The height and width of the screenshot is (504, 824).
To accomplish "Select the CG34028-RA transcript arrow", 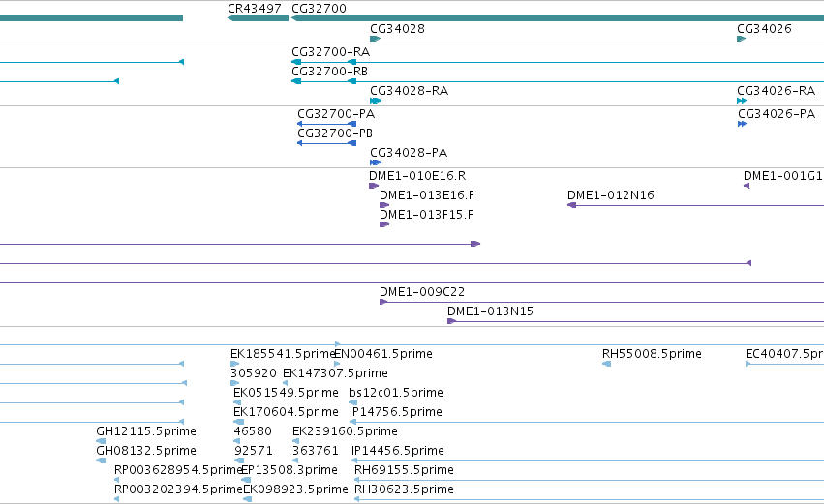I will 376,101.
